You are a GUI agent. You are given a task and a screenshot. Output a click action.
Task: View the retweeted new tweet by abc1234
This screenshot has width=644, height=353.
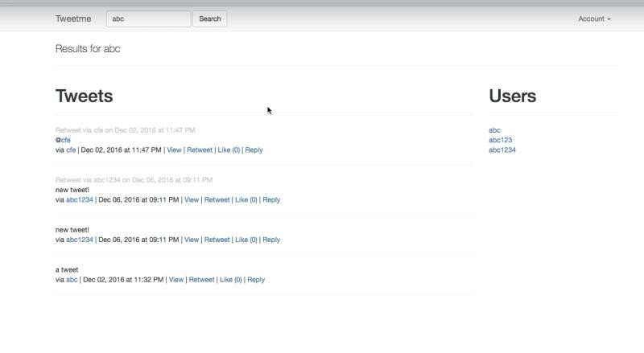pos(192,199)
